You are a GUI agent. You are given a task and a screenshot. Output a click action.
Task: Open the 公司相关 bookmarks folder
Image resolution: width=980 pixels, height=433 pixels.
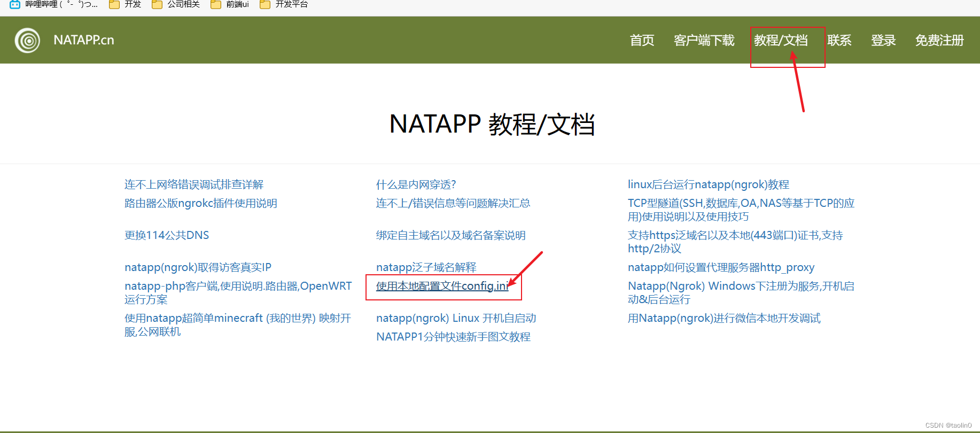tap(176, 4)
